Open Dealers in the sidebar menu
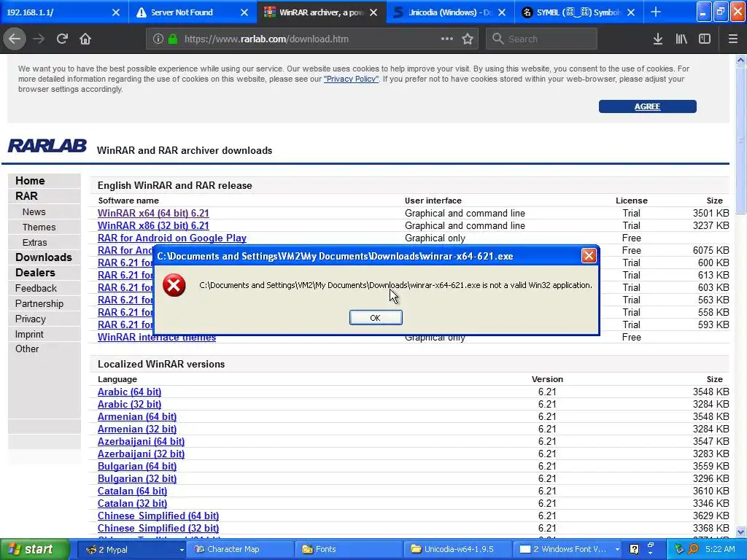The width and height of the screenshot is (747, 560). [35, 273]
